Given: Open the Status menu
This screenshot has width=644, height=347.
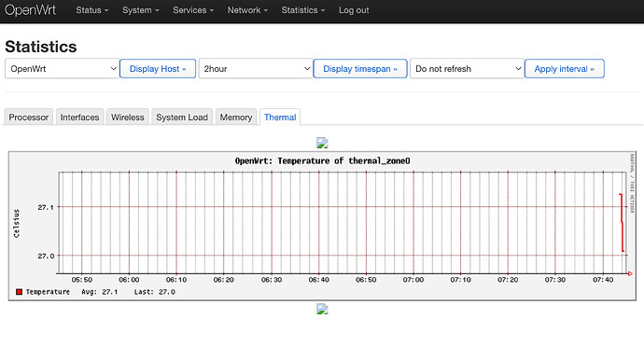Looking at the screenshot, I should click(x=92, y=10).
